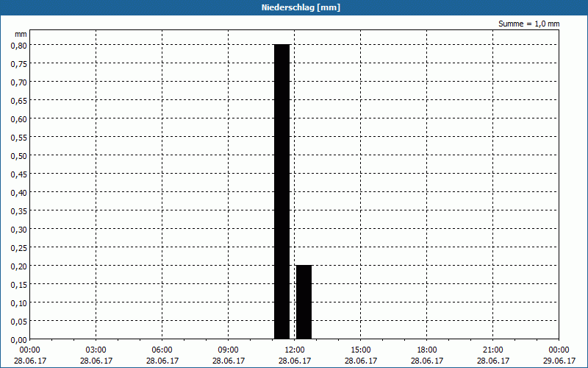Click the 06:00 time axis label

tap(162, 350)
